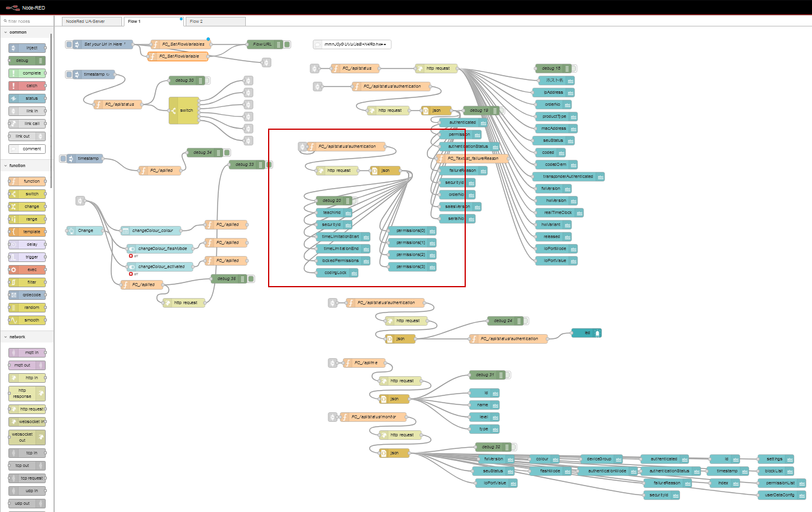
Task: Fire the timestamp inject wired to FC_/api/led
Action: pos(63,159)
